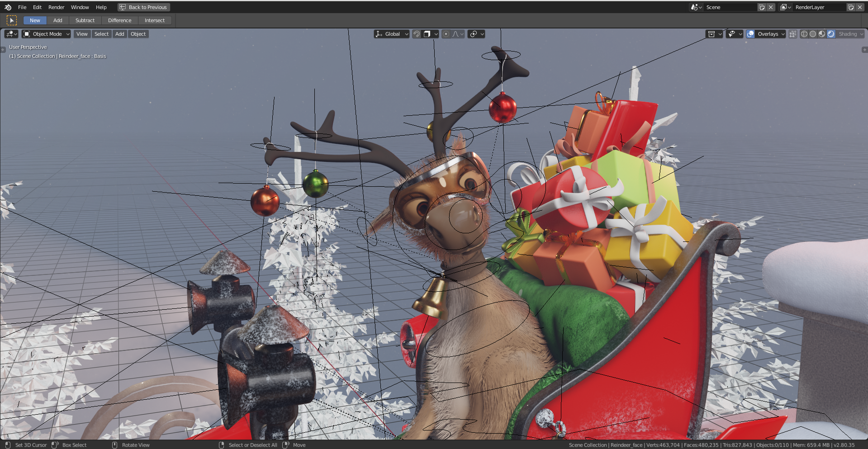The height and width of the screenshot is (449, 868).
Task: Choose Difference selection mode
Action: (x=120, y=20)
